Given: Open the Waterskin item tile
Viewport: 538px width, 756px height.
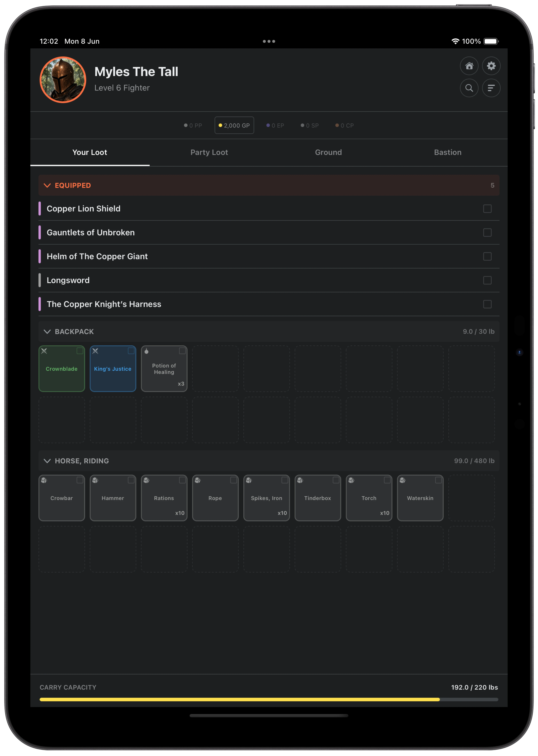Looking at the screenshot, I should click(x=420, y=498).
